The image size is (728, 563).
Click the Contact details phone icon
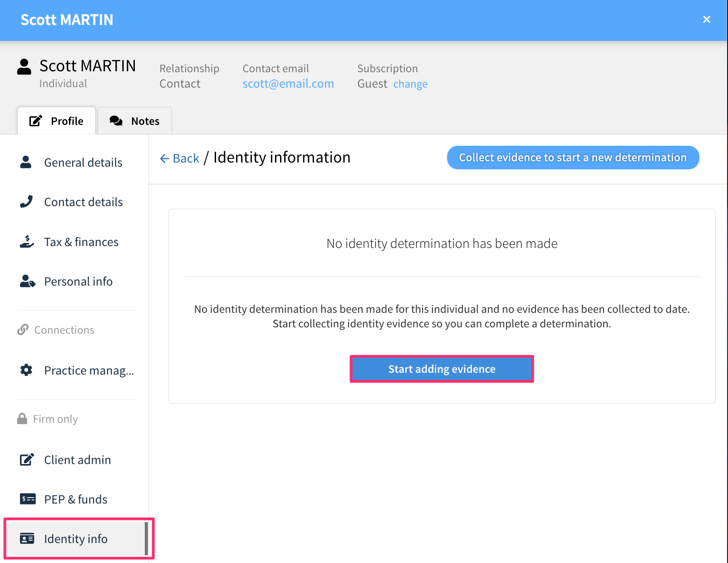(x=26, y=202)
